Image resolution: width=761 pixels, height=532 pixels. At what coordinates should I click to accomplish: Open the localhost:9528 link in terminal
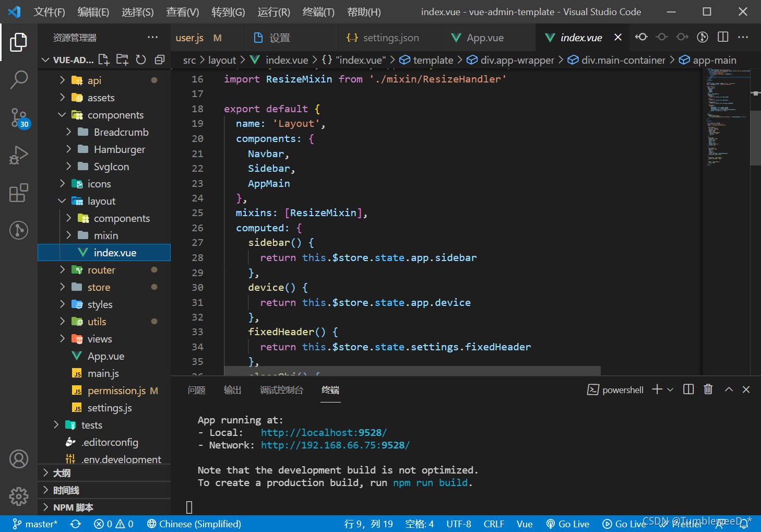point(324,432)
